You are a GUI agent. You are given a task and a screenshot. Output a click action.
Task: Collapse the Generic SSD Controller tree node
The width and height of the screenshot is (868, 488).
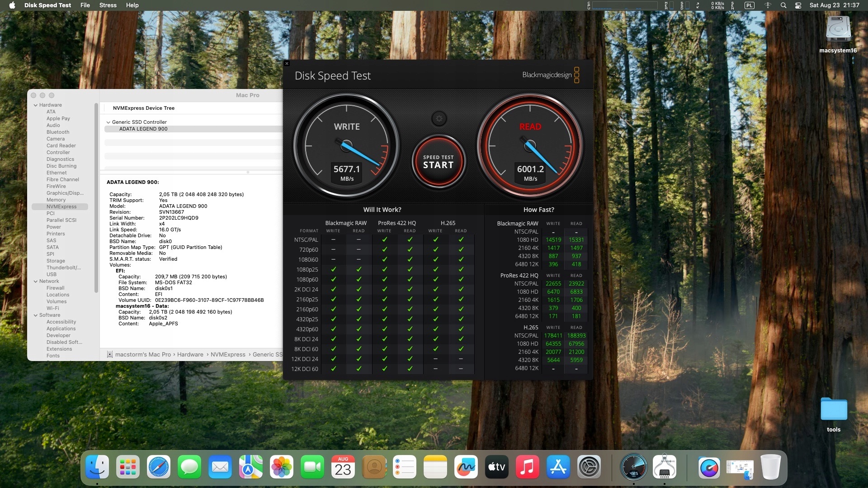click(x=108, y=122)
